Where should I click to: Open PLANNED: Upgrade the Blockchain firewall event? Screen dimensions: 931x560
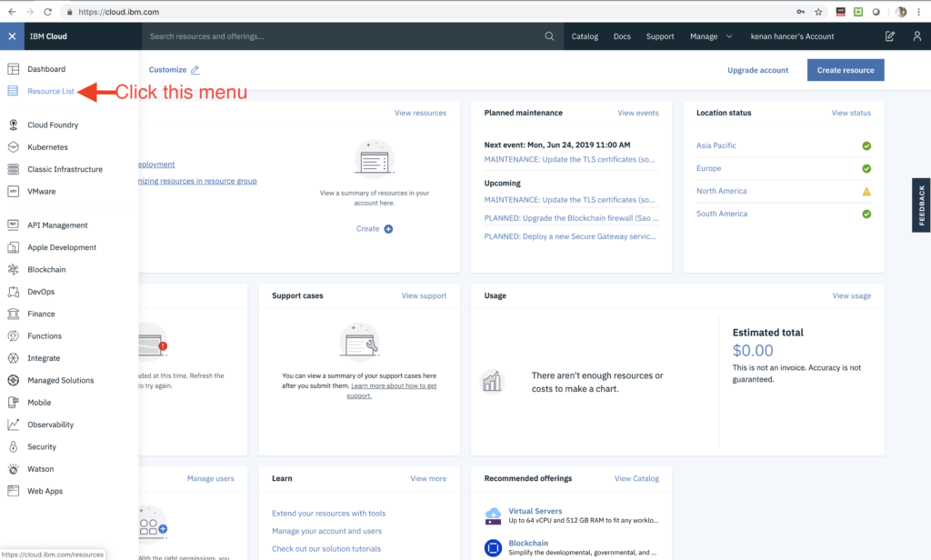pyautogui.click(x=571, y=218)
